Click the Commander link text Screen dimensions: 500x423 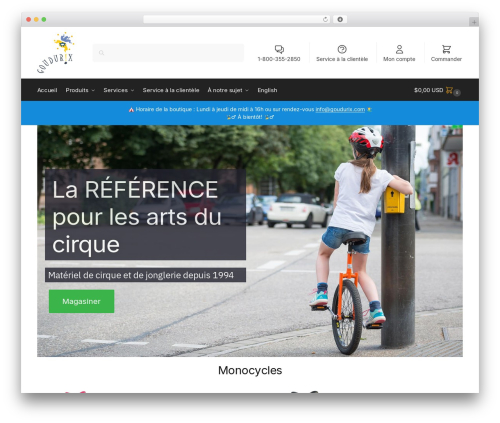click(x=446, y=59)
